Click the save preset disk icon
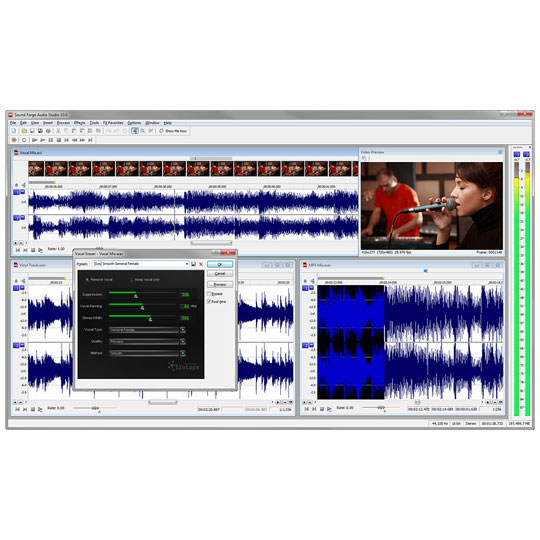 [x=194, y=264]
